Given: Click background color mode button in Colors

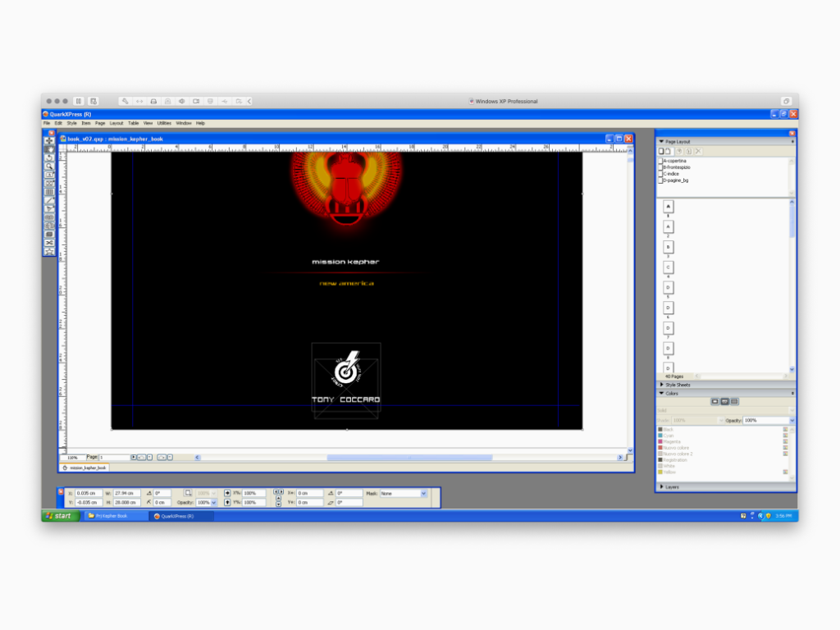Looking at the screenshot, I should [734, 401].
